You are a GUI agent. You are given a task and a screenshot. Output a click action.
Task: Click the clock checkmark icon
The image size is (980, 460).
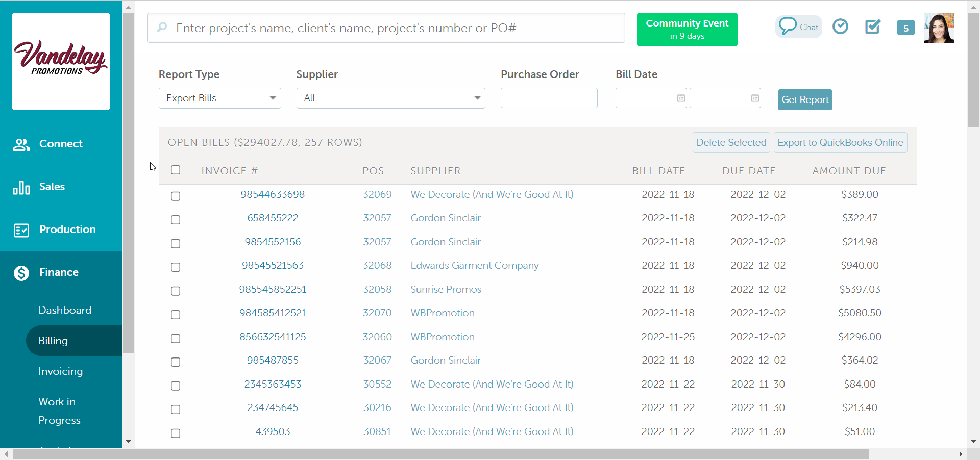click(840, 27)
